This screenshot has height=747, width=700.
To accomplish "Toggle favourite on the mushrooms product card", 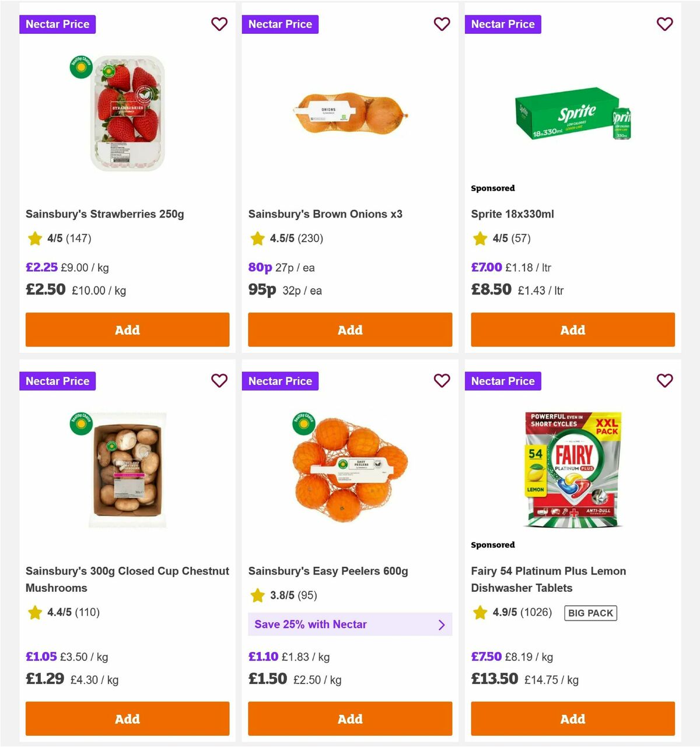I will [219, 381].
